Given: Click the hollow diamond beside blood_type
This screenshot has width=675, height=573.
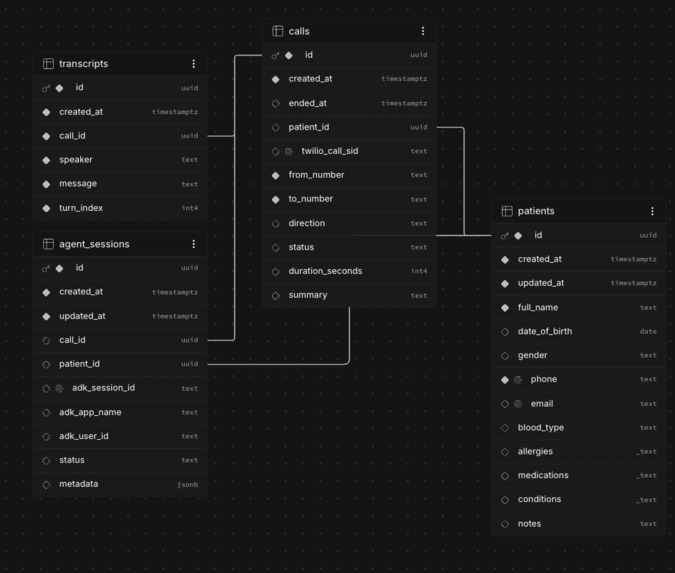Looking at the screenshot, I should 505,428.
